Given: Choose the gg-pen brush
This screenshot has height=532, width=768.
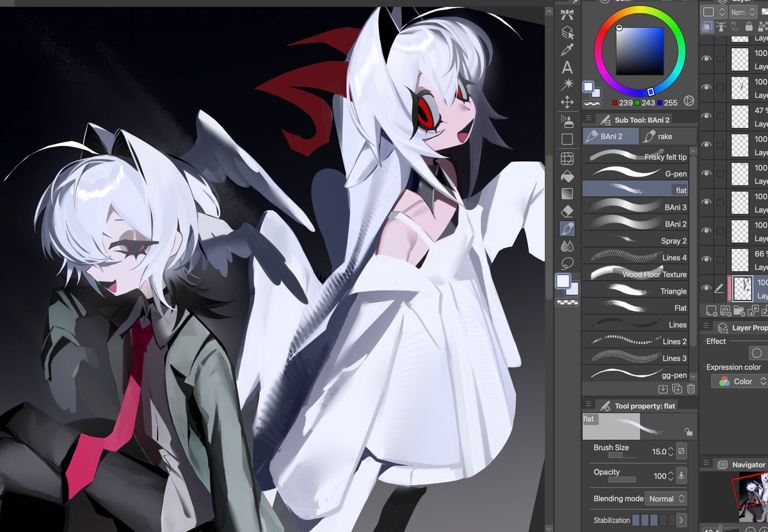Looking at the screenshot, I should coord(635,375).
